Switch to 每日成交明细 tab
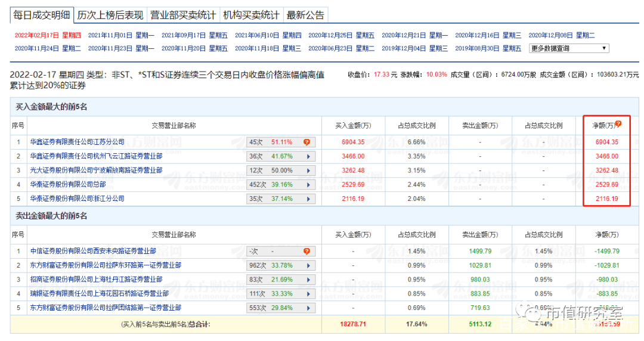The height and width of the screenshot is (341, 644). point(42,15)
